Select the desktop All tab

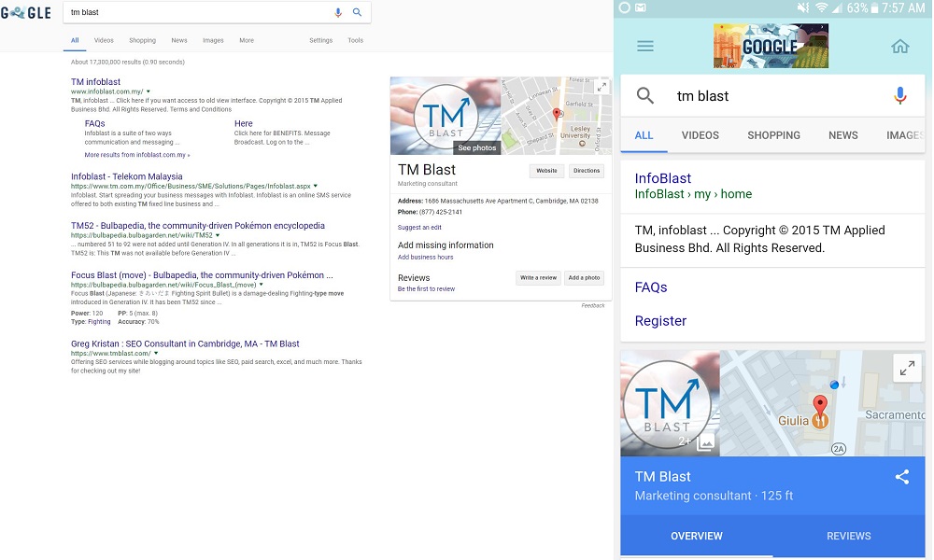(x=75, y=40)
